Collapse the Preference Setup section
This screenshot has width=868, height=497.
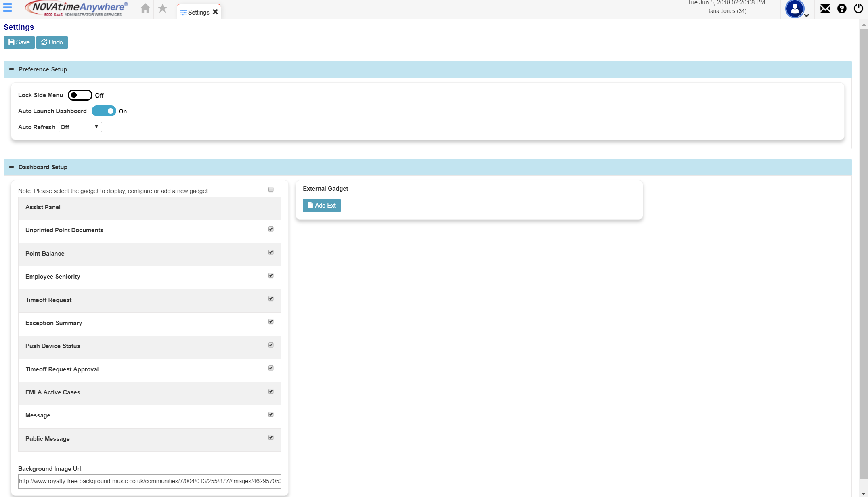point(11,69)
